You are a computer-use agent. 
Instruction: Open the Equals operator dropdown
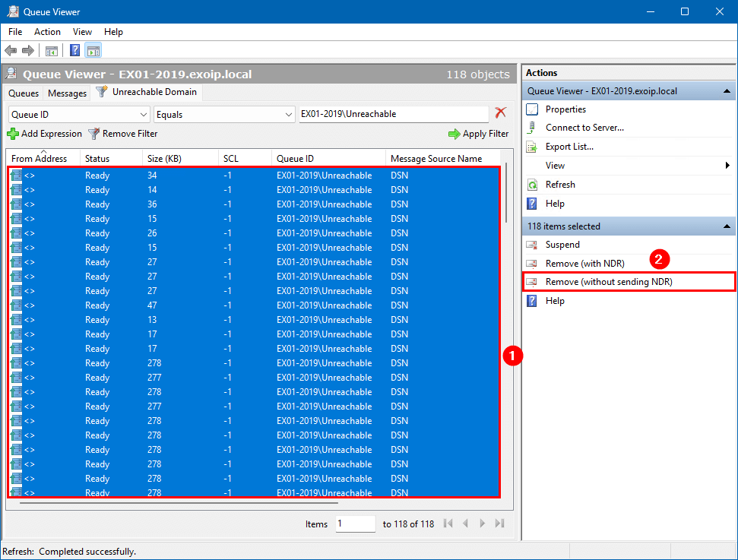coord(288,115)
